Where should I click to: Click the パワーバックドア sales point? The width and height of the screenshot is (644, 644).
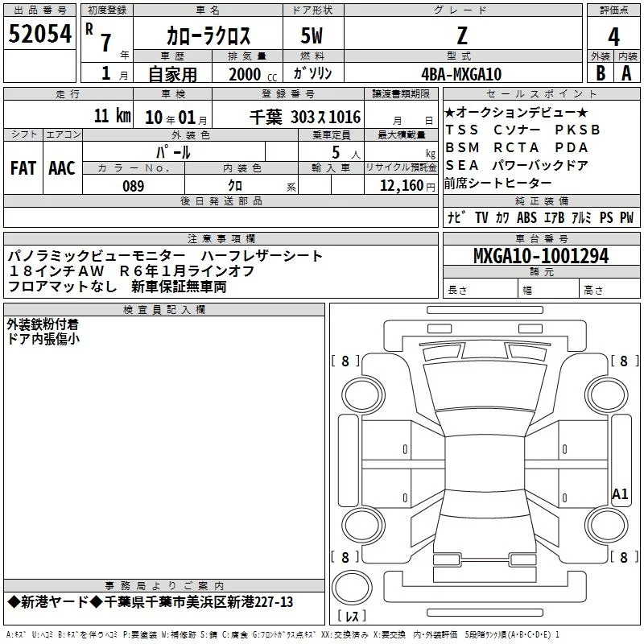coord(540,165)
